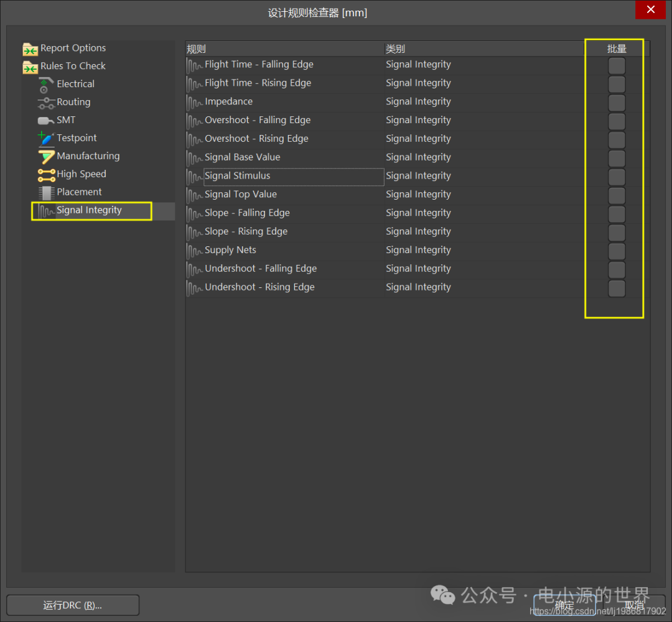Image resolution: width=672 pixels, height=622 pixels.
Task: Enable batch checkbox for Signal Base Value
Action: coord(617,159)
